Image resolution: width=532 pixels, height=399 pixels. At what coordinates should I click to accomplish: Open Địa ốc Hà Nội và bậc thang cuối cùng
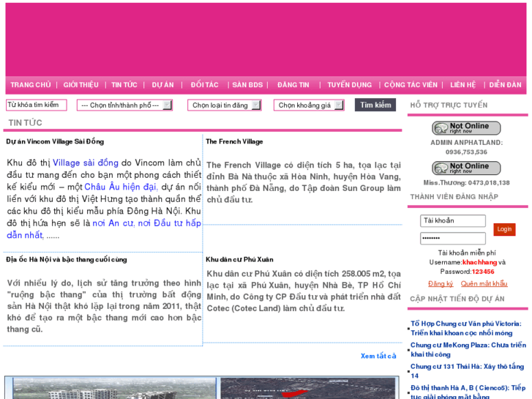click(x=67, y=260)
